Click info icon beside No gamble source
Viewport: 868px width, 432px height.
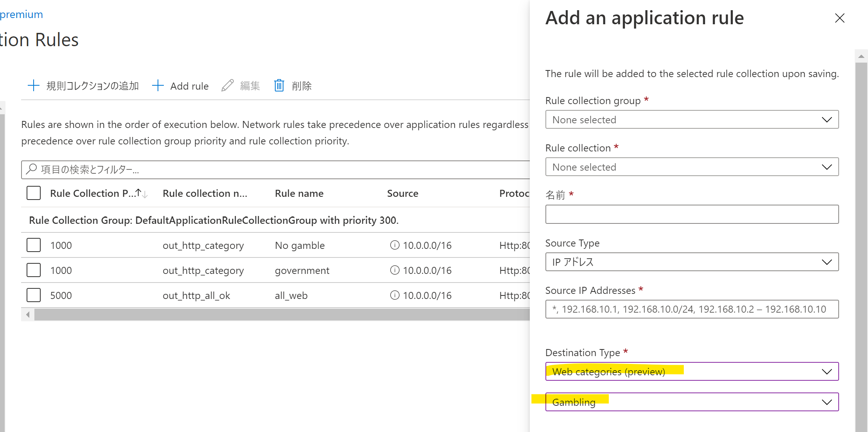click(395, 245)
